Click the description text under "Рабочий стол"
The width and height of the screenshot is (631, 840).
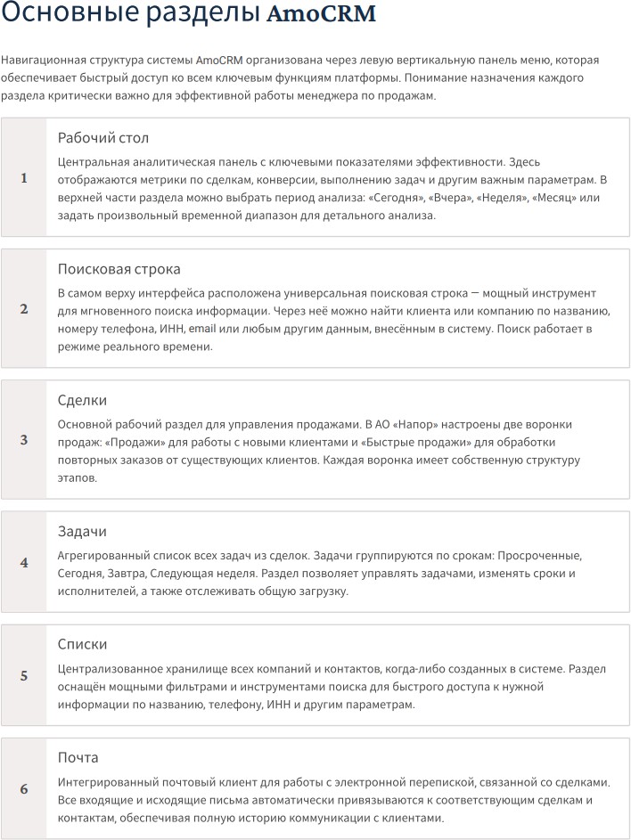click(x=332, y=189)
